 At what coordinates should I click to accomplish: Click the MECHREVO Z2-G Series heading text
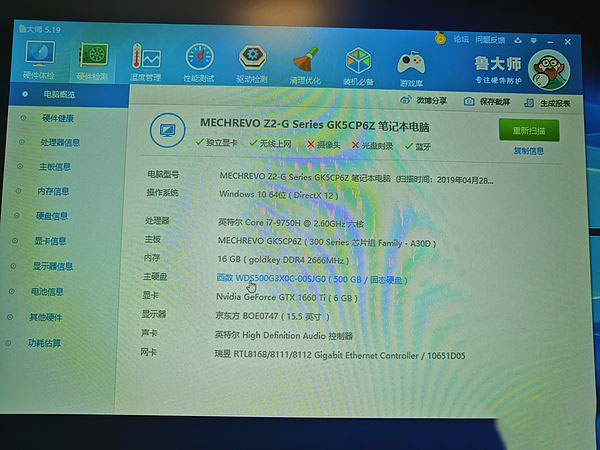pyautogui.click(x=315, y=125)
